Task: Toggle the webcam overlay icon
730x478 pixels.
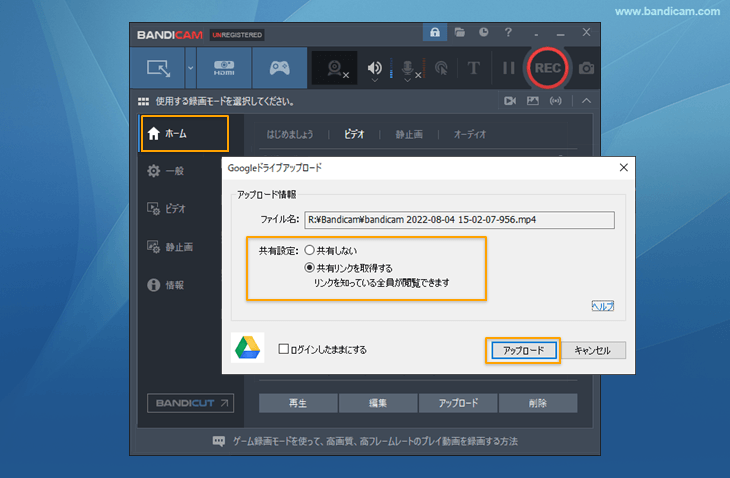Action: tap(334, 68)
